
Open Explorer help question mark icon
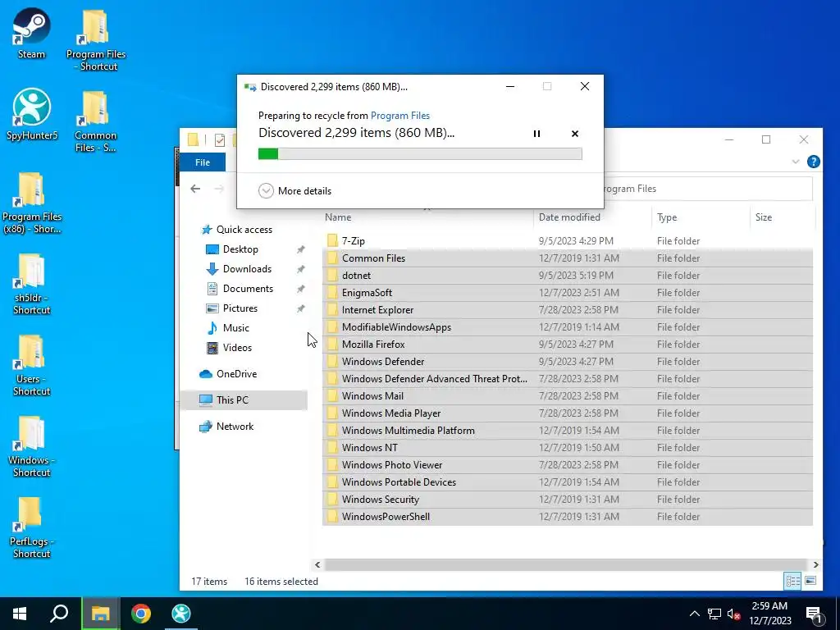coord(813,162)
